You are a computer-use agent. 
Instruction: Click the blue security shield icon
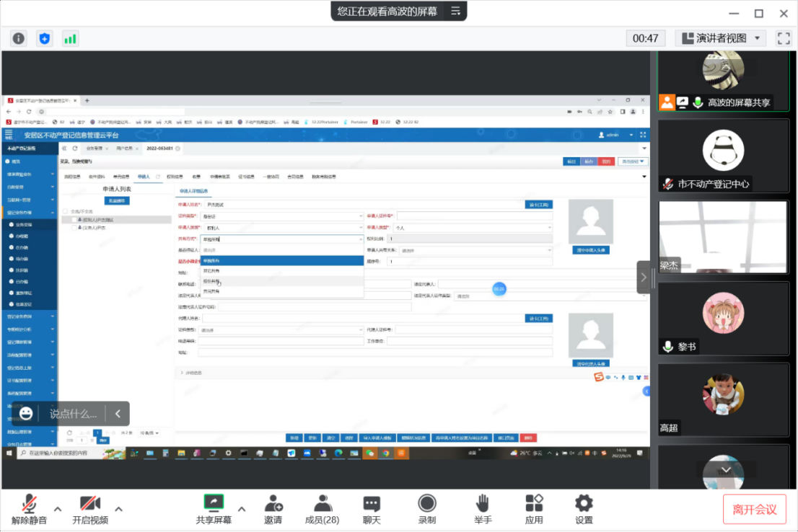coord(45,38)
